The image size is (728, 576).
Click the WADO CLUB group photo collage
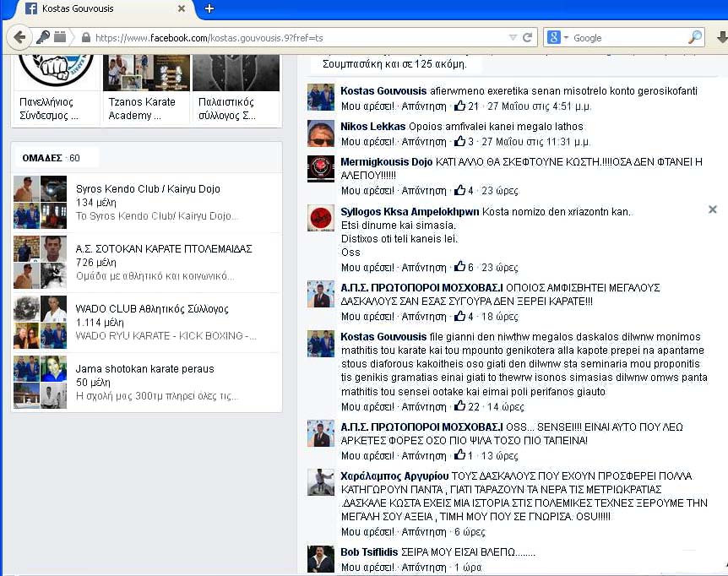pyautogui.click(x=40, y=322)
